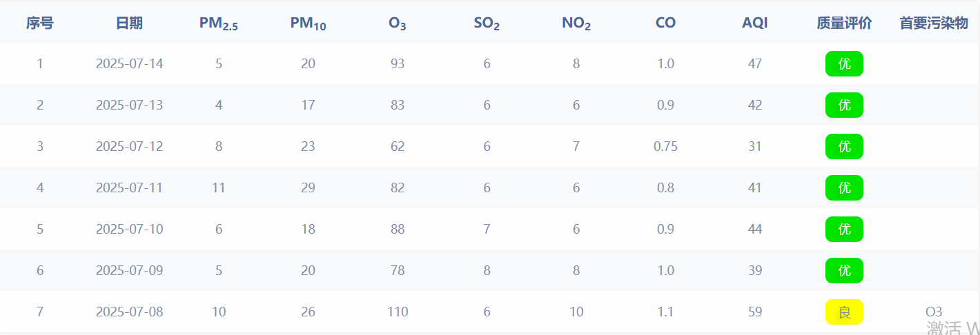The width and height of the screenshot is (980, 335).
Task: Click the PM2.5 column header
Action: (219, 23)
